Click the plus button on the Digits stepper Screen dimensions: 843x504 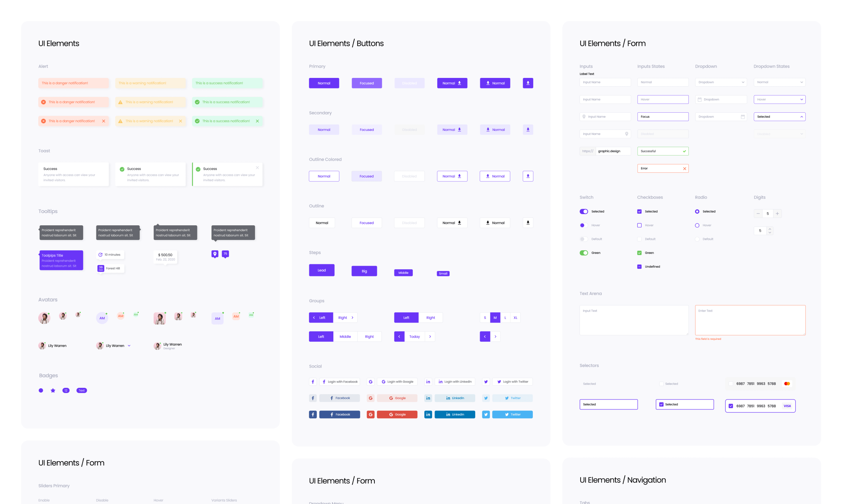click(x=777, y=213)
